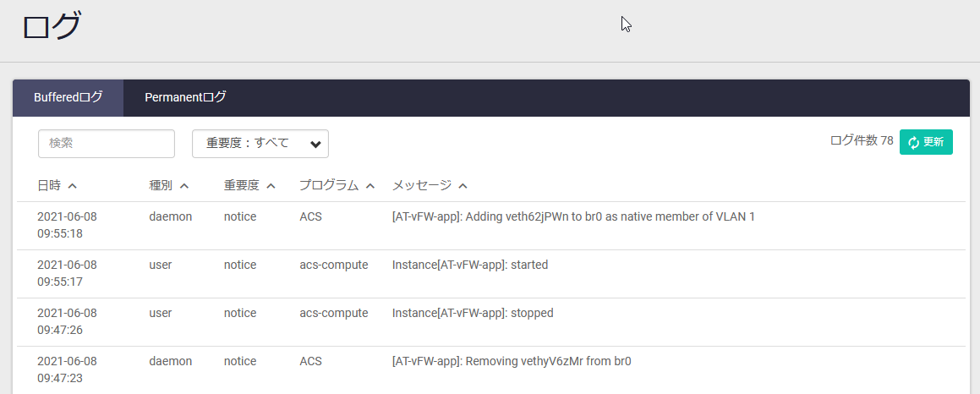The height and width of the screenshot is (394, 980).
Task: Sort by 種別 using its caret icon
Action: click(x=184, y=186)
